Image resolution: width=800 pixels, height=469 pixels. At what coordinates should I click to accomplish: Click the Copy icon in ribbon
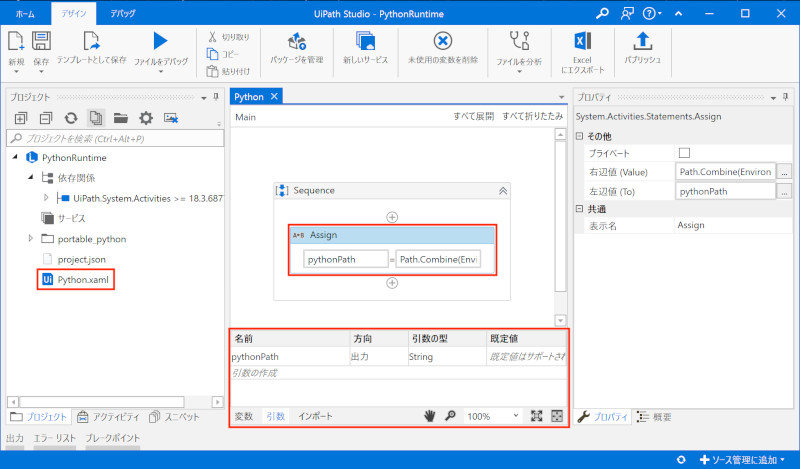click(x=213, y=54)
